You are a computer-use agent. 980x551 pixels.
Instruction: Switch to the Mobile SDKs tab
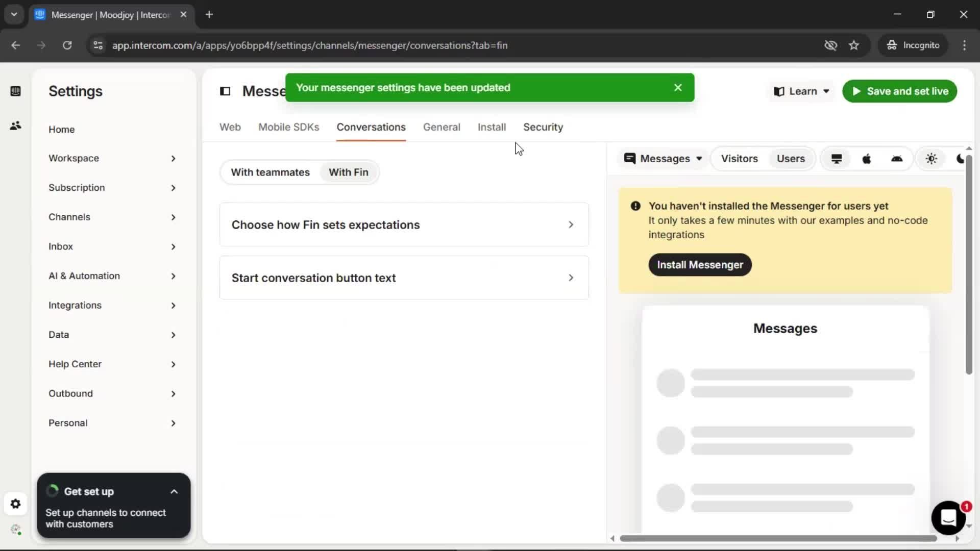[x=288, y=128]
